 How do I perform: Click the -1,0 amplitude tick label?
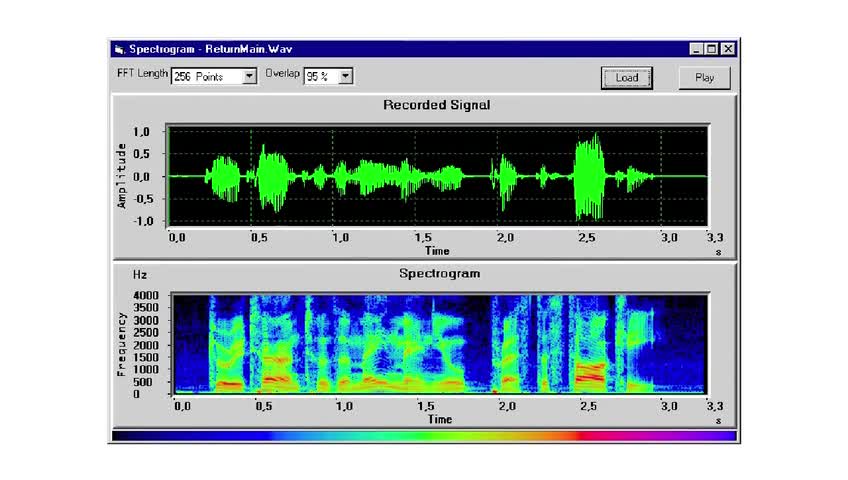tap(142, 221)
